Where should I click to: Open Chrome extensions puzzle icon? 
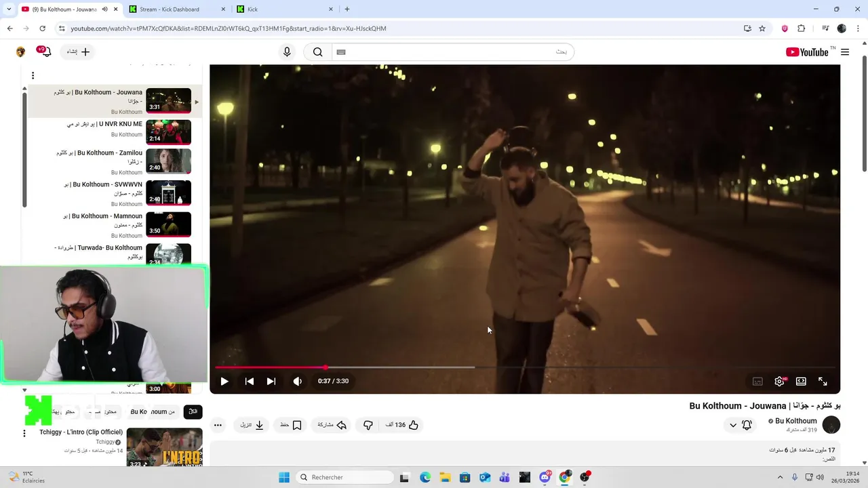pos(802,28)
